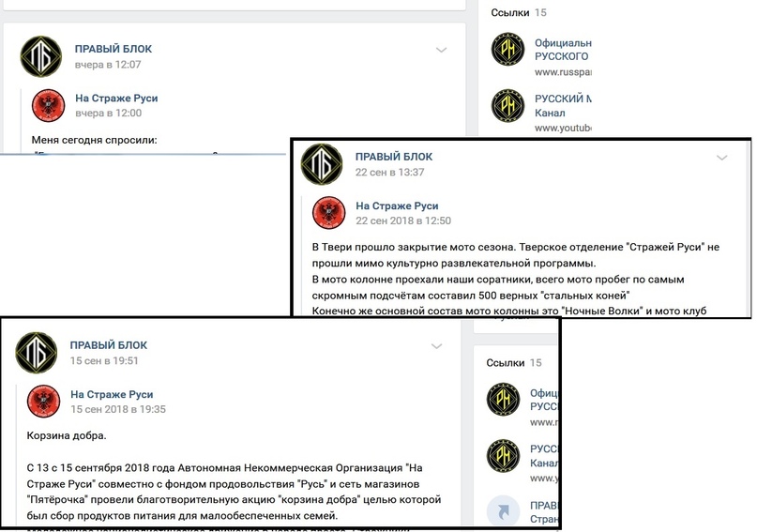Screen dimensions: 757x532
Task: Open ПРАВЫЙ БЛОК name link of top post
Action: (114, 49)
